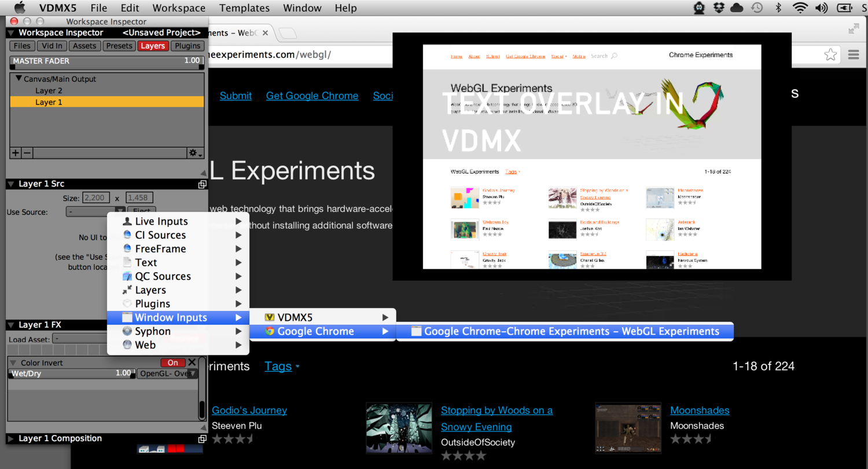Viewport: 868px width, 469px height.
Task: Click the Eject button
Action: click(142, 212)
